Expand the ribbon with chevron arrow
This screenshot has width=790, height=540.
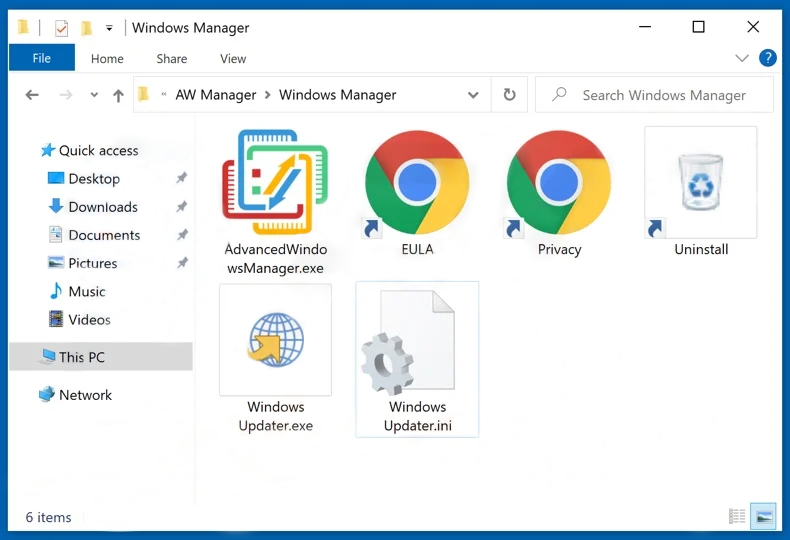coord(742,58)
